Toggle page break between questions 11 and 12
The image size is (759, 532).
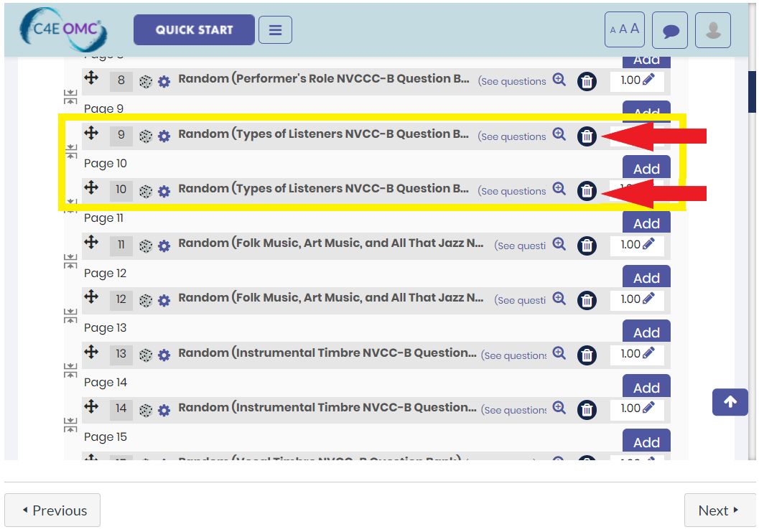tap(70, 261)
